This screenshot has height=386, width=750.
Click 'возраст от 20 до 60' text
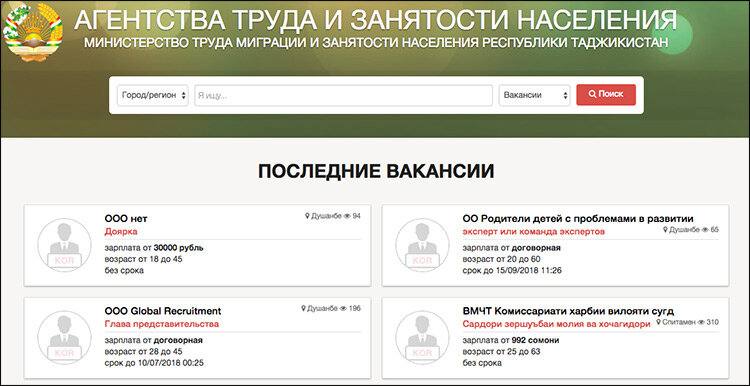[x=501, y=259]
